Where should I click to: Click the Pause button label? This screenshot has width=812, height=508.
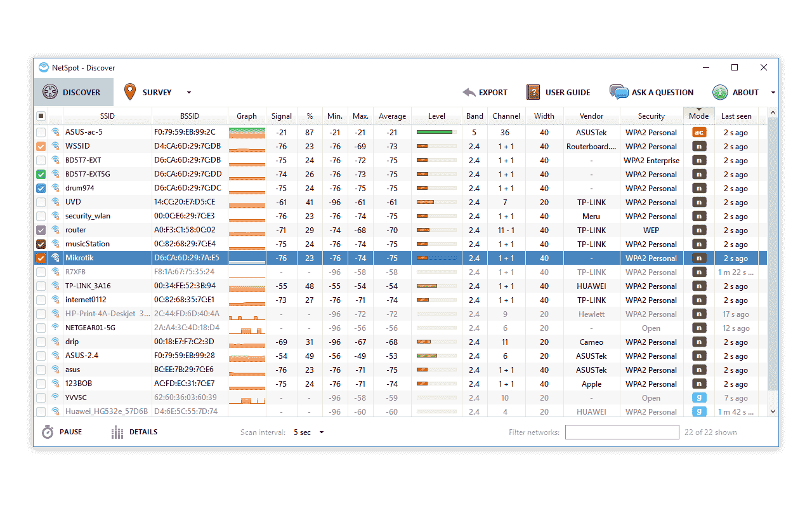71,432
